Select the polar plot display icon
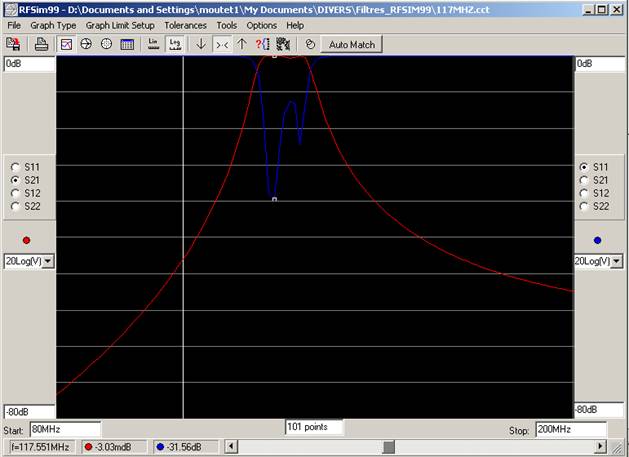Viewport: 629px width, 457px height. point(106,44)
